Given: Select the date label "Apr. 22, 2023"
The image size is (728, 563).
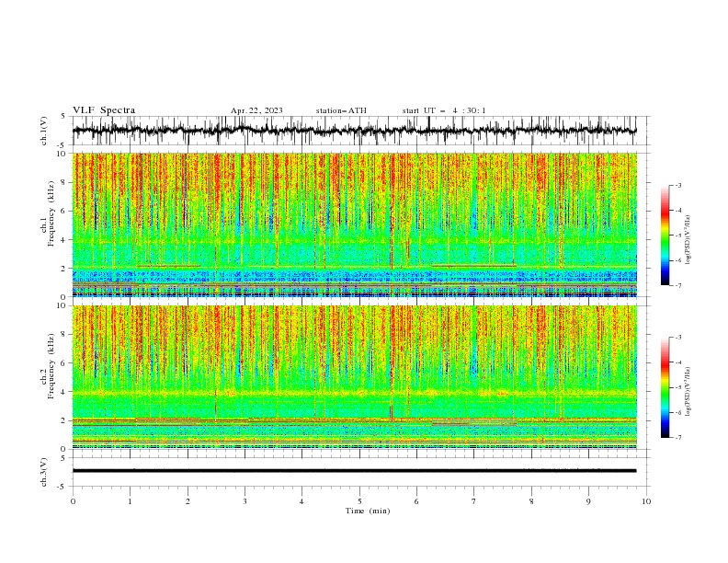Looking at the screenshot, I should point(256,110).
